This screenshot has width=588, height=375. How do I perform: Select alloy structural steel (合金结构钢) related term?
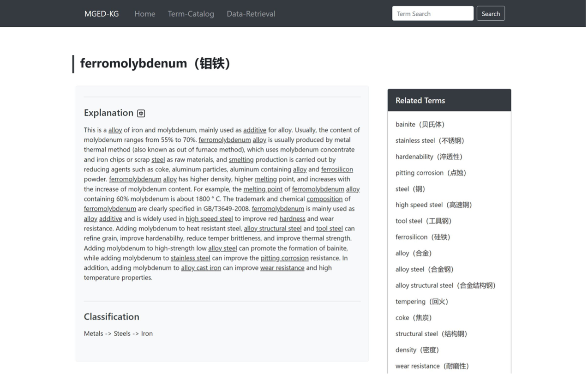tap(445, 285)
